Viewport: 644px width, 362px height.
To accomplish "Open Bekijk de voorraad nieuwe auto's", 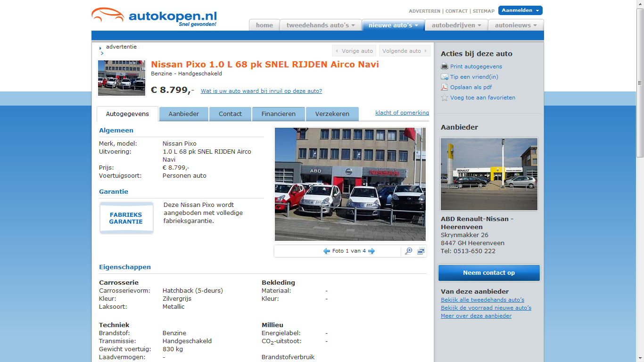I will 486,308.
